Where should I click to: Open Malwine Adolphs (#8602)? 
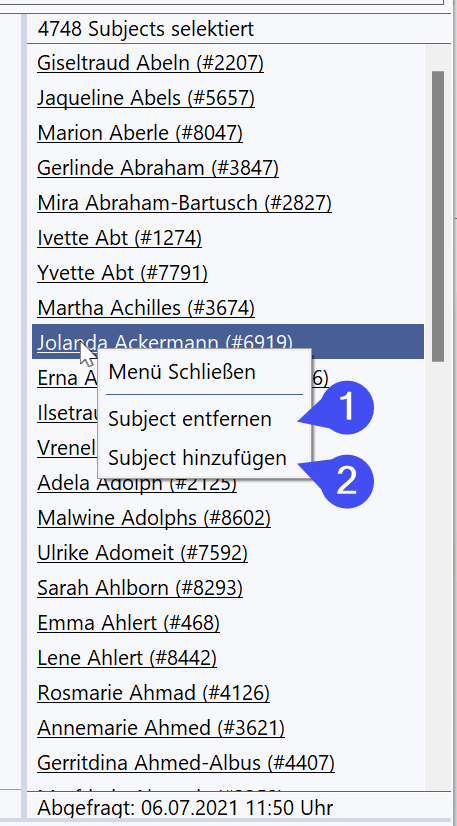pyautogui.click(x=154, y=518)
